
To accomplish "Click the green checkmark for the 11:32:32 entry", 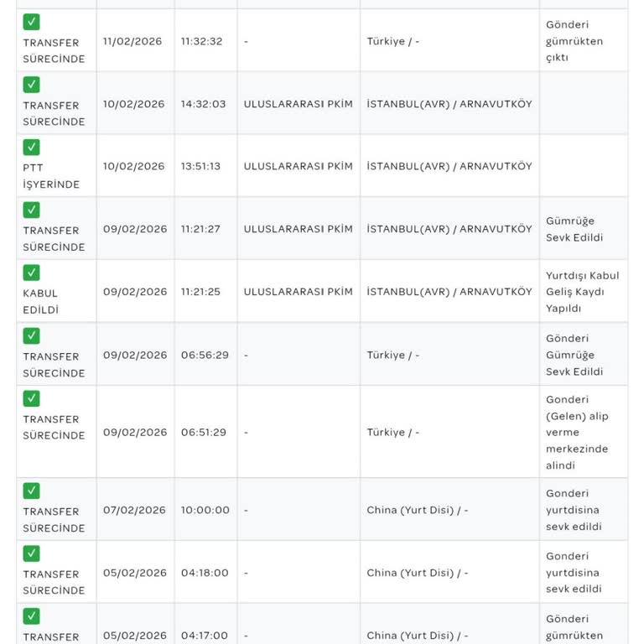I will [31, 22].
